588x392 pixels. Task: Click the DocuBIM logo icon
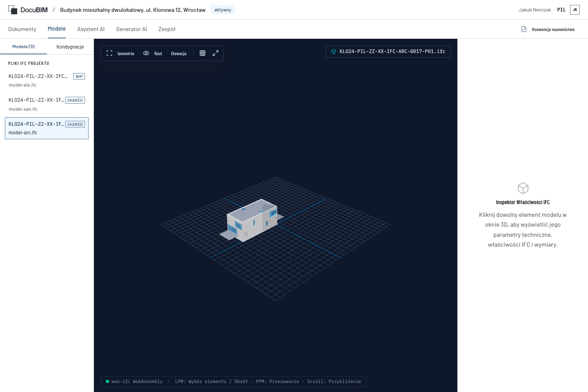[13, 10]
